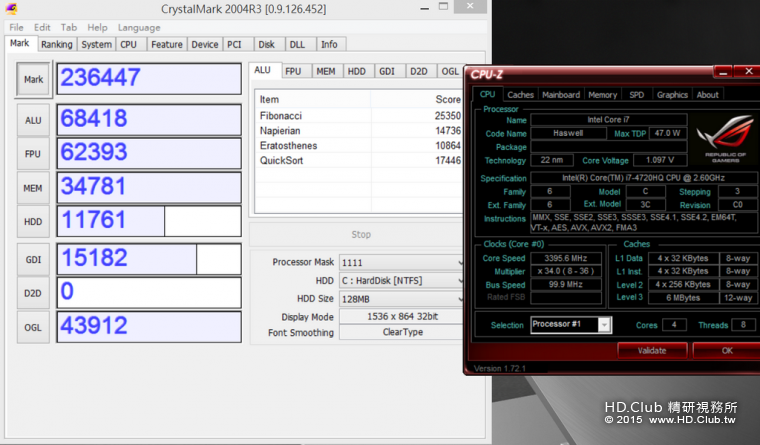Open the Language menu
Image resolution: width=760 pixels, height=445 pixels.
tap(138, 27)
